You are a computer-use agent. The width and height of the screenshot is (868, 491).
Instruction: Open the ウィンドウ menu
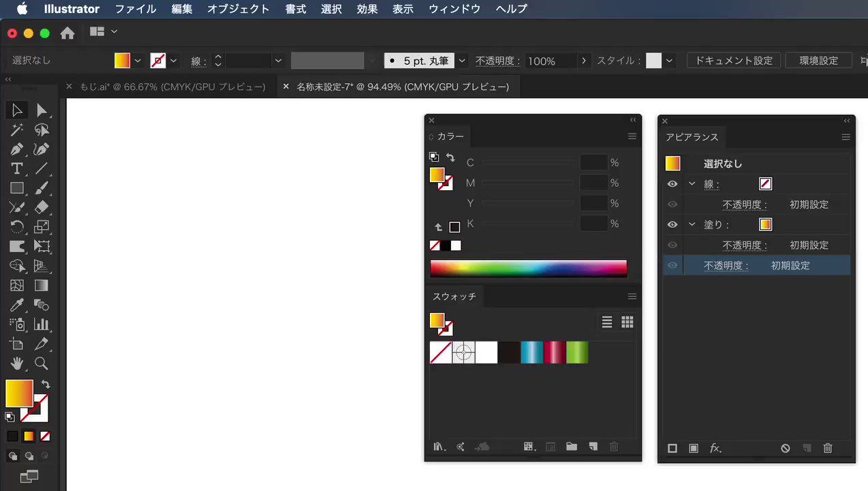tap(454, 9)
